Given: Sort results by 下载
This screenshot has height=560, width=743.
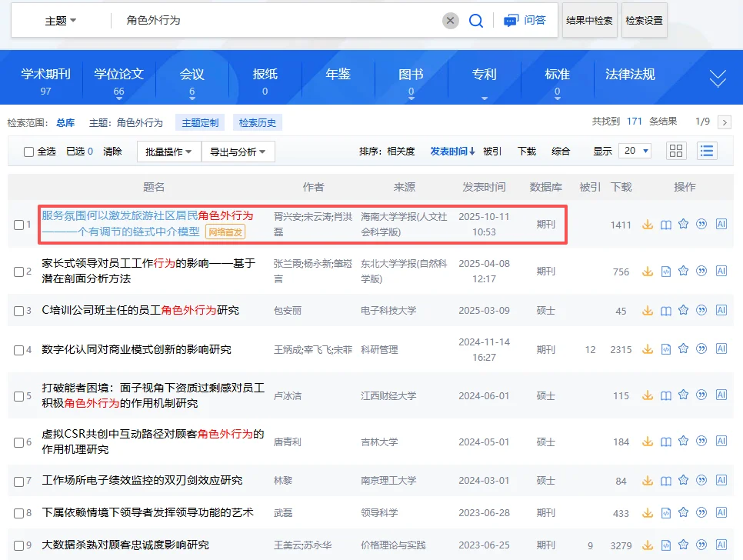Looking at the screenshot, I should click(526, 151).
